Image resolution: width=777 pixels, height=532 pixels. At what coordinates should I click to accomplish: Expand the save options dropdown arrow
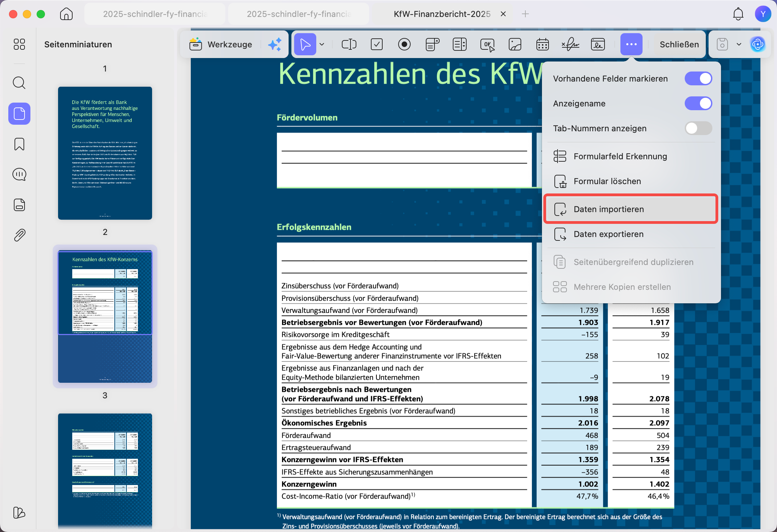click(x=739, y=44)
